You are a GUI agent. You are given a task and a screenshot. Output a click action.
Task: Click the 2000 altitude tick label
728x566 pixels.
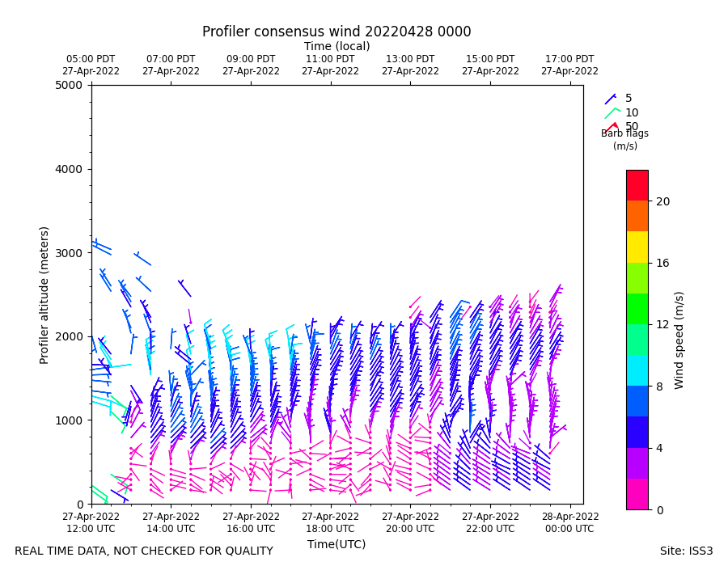pos(69,337)
